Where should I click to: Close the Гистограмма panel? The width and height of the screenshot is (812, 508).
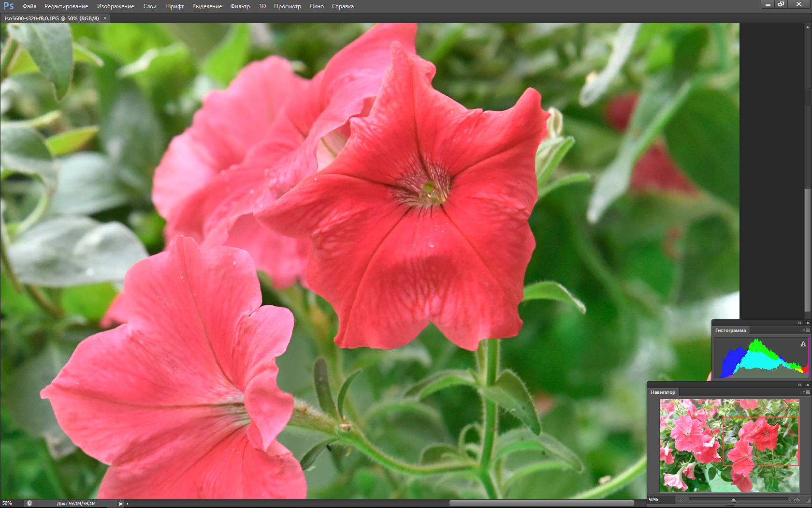pos(807,323)
